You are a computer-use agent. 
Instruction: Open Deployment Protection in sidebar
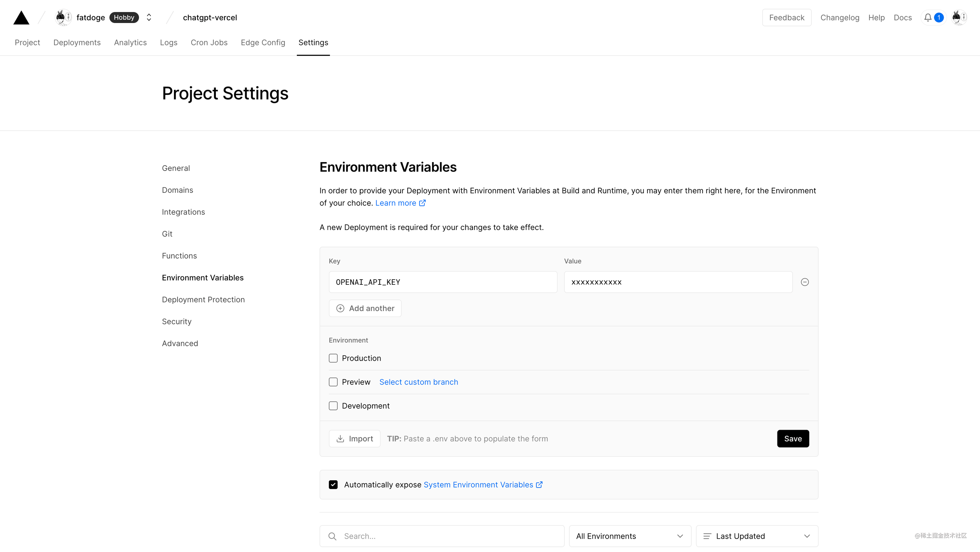tap(203, 300)
